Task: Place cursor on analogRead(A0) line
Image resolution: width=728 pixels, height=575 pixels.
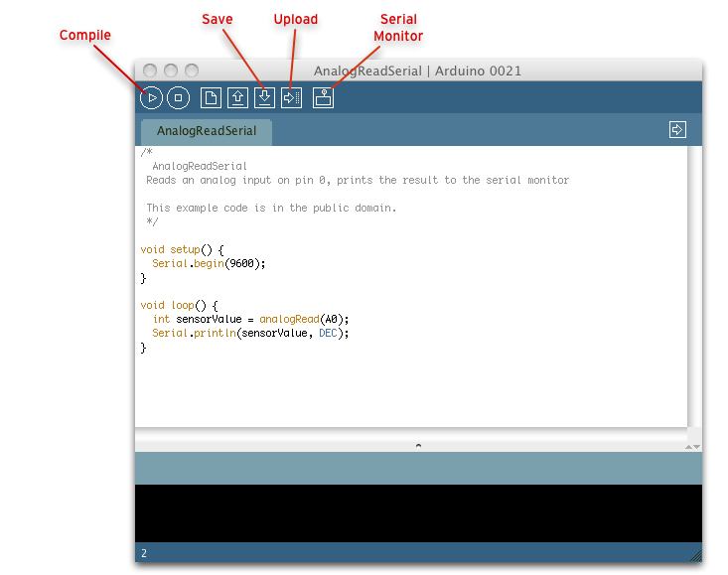Action: pos(288,319)
